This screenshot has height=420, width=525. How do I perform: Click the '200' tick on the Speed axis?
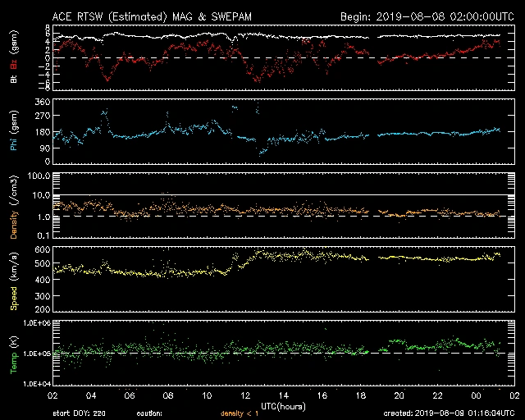pos(42,308)
